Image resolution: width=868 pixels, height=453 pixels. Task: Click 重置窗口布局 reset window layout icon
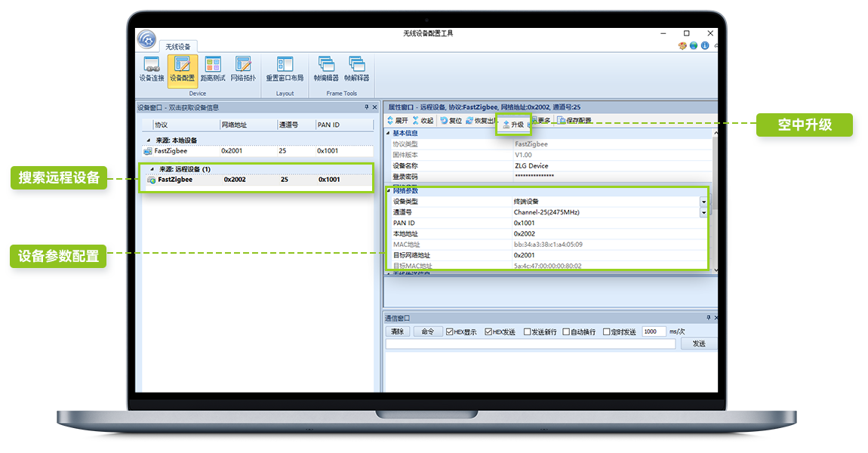[285, 69]
